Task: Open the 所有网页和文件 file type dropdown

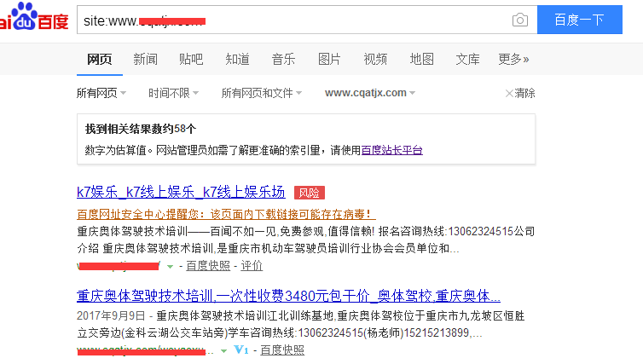Action: click(x=261, y=93)
